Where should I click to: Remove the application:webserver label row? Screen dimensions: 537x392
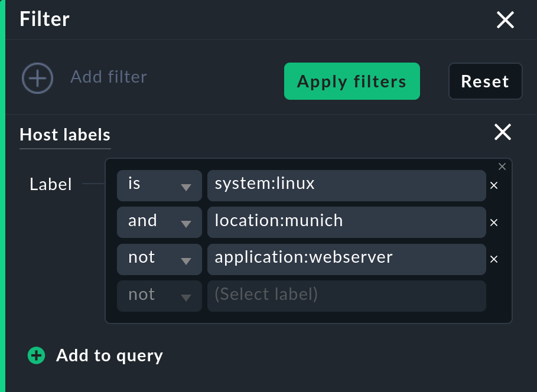click(x=494, y=259)
